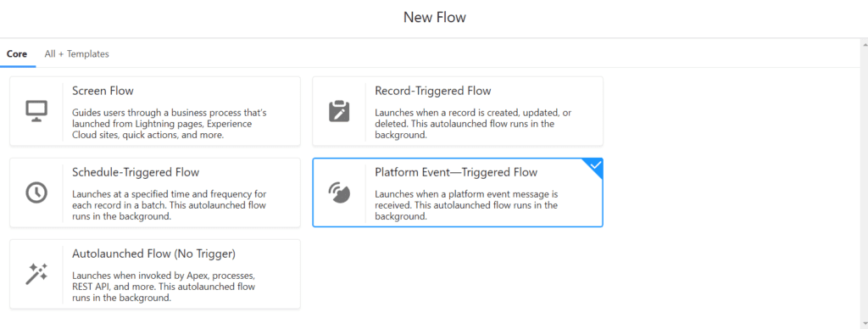Click the Autolaunched Flow magic wand icon
Image resolution: width=868 pixels, height=329 pixels.
pyautogui.click(x=36, y=274)
